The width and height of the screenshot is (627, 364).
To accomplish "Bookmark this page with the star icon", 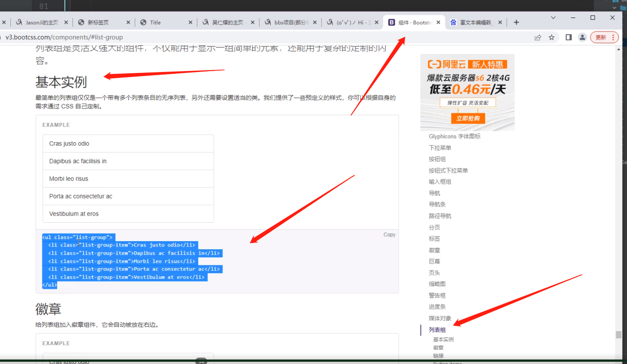I will click(551, 37).
